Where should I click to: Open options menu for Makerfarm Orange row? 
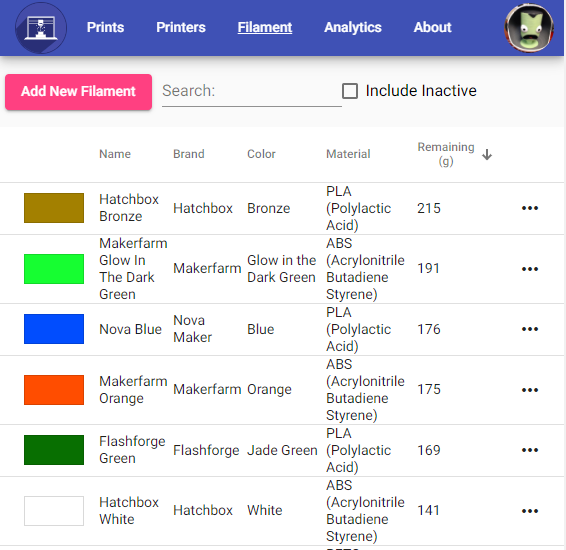click(x=530, y=390)
